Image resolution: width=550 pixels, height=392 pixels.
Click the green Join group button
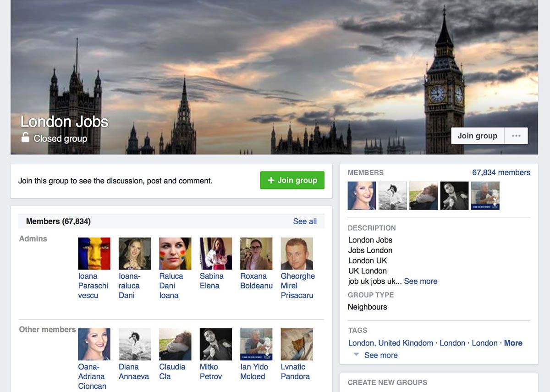point(292,180)
